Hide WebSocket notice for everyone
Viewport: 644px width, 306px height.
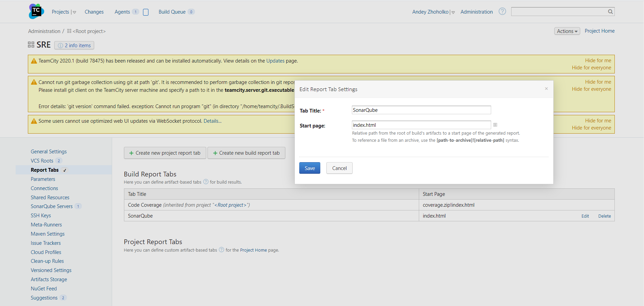(592, 128)
